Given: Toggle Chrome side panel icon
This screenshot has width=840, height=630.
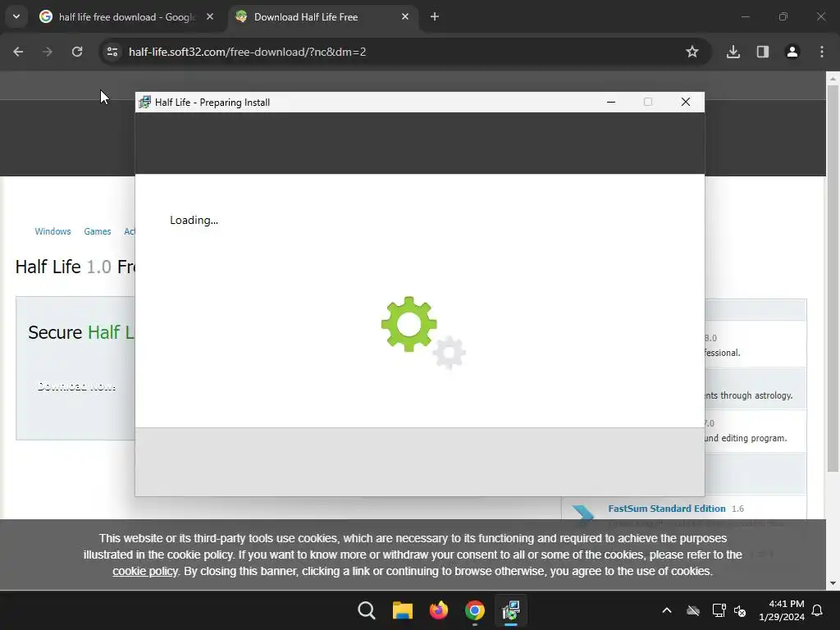Looking at the screenshot, I should pyautogui.click(x=763, y=52).
